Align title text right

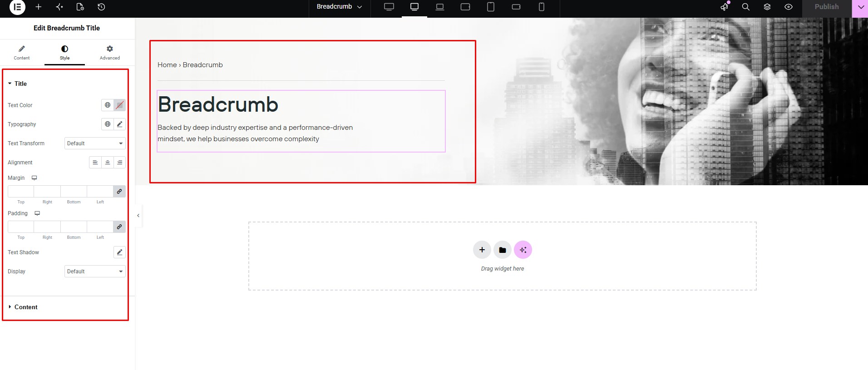pyautogui.click(x=120, y=162)
